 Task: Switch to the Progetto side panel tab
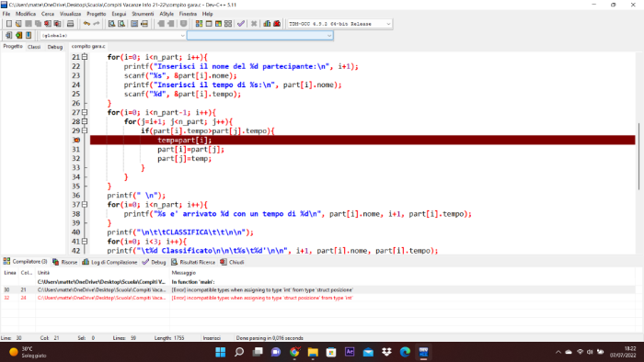click(x=13, y=46)
